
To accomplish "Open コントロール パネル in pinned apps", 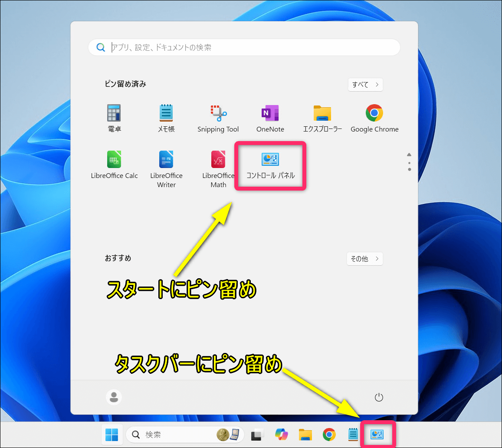I will 270,165.
